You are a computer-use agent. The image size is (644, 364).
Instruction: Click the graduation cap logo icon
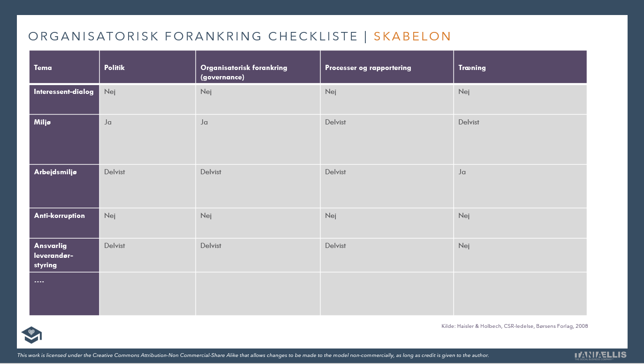pyautogui.click(x=31, y=334)
